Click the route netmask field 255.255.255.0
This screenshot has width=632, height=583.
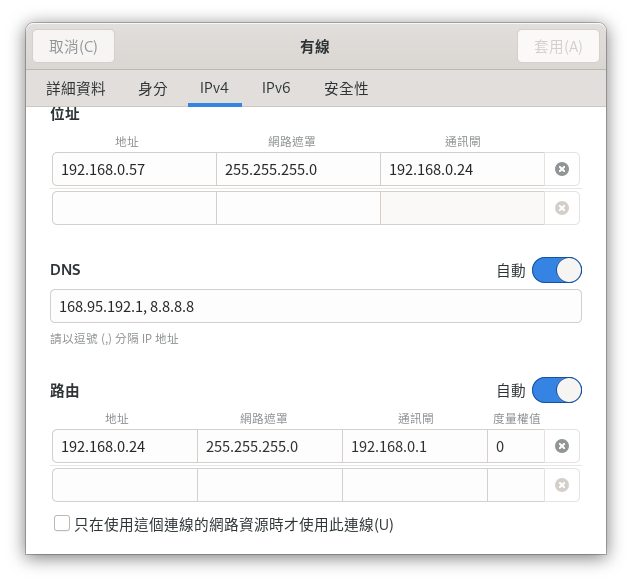coord(270,446)
